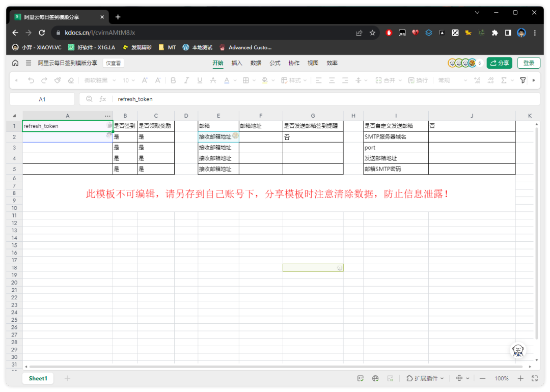Open the font size 10 dropdown

coord(129,80)
